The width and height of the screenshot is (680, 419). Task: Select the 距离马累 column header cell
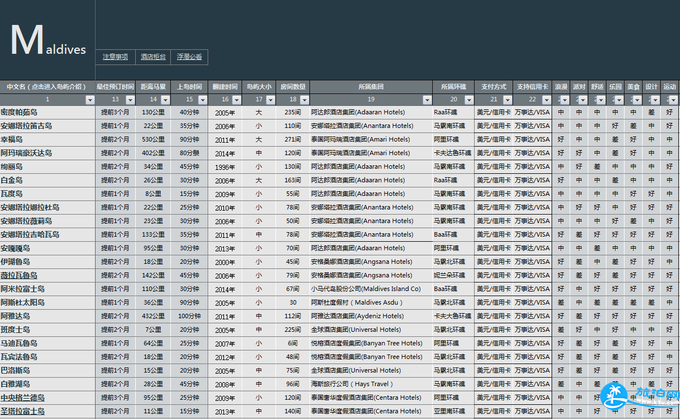(153, 87)
